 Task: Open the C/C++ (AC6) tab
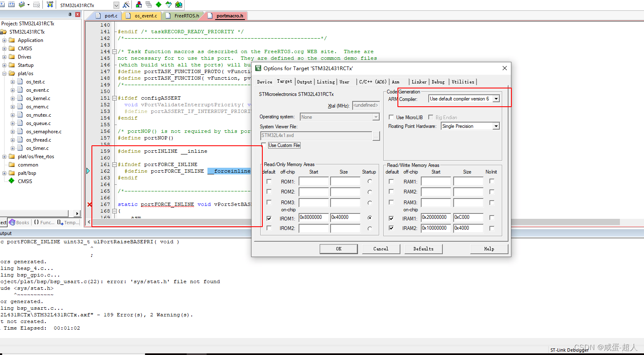[373, 82]
